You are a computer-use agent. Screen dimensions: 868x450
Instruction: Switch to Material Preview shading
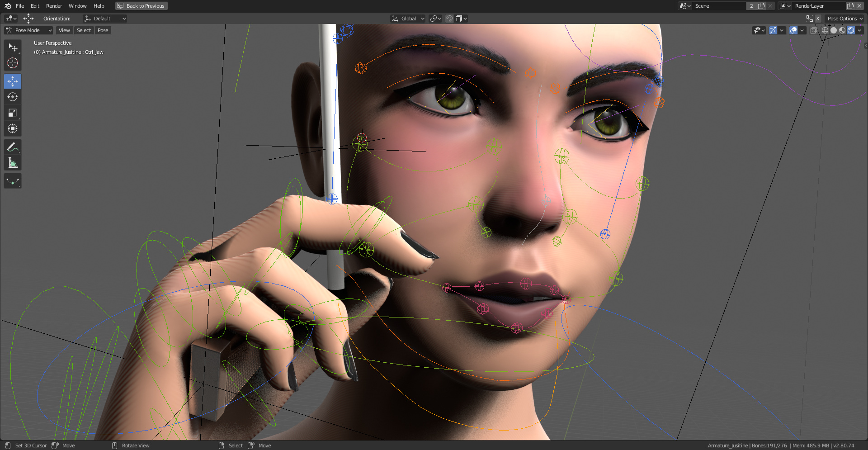coord(842,30)
